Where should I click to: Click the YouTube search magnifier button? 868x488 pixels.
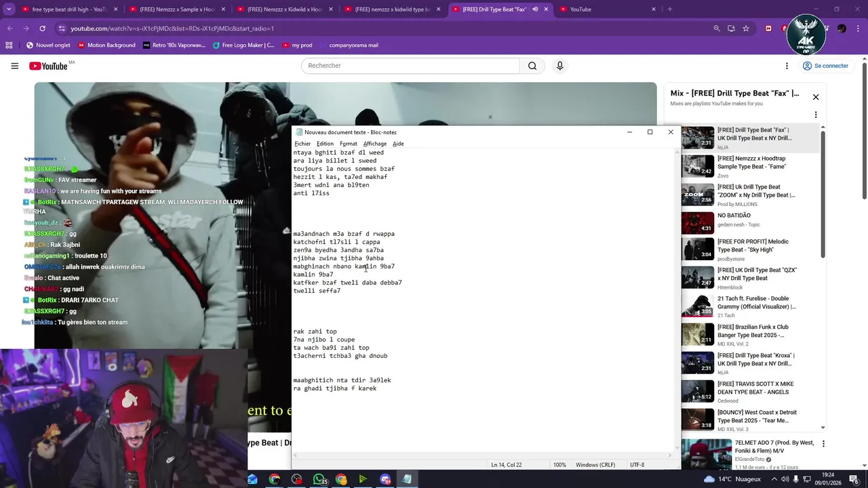point(532,66)
